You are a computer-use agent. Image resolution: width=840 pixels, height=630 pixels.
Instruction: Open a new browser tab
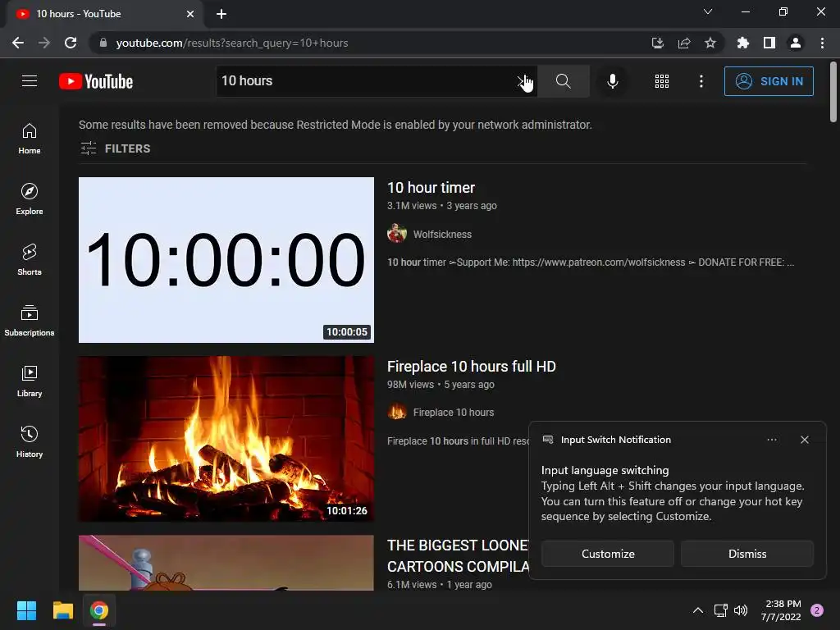pos(221,14)
